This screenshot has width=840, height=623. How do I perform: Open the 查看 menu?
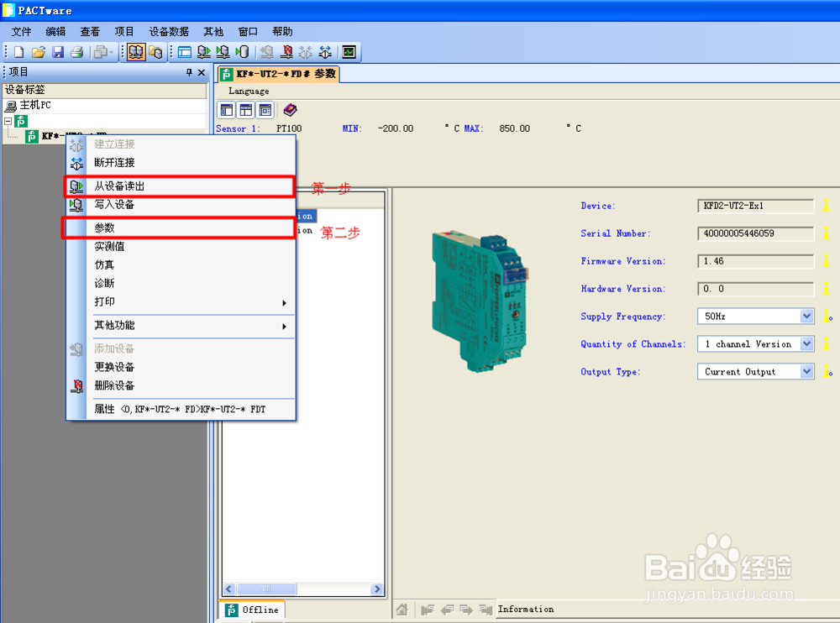90,32
